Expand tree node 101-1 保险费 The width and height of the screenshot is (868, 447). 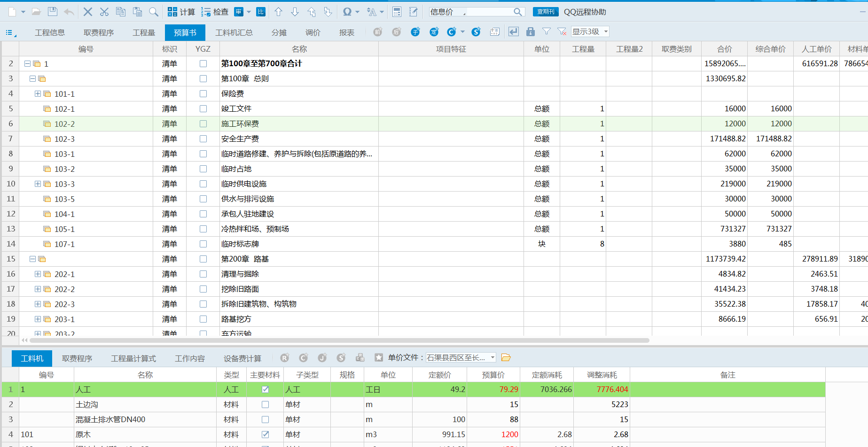tap(38, 94)
